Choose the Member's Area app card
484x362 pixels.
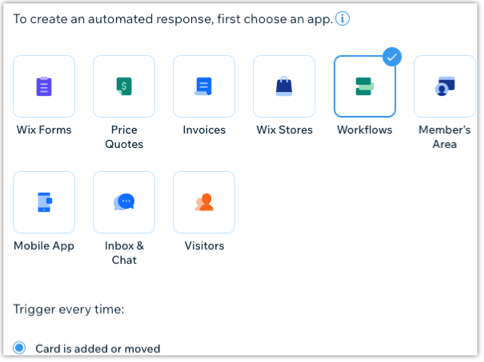pos(445,86)
